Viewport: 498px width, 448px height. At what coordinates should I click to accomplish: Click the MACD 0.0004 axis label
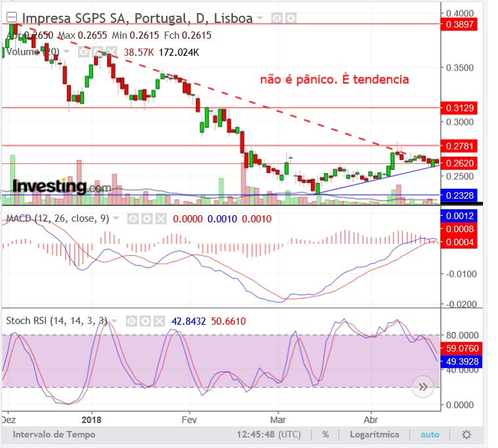point(459,242)
